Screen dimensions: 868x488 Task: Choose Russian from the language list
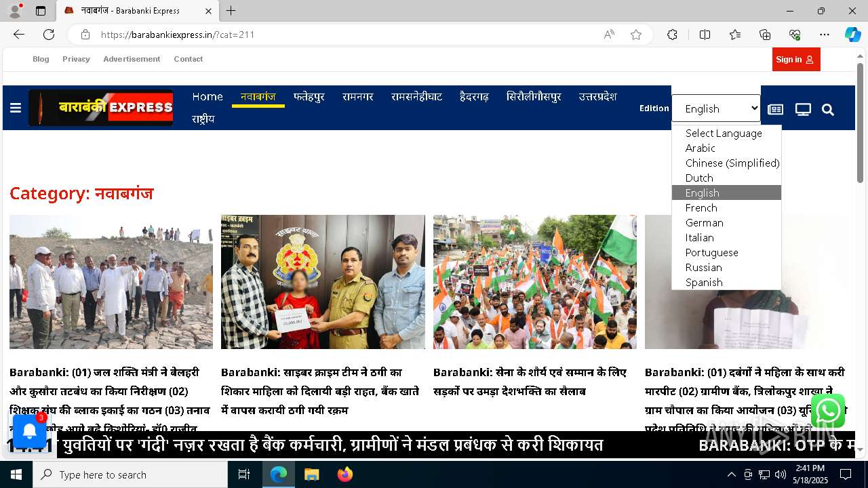click(726, 267)
